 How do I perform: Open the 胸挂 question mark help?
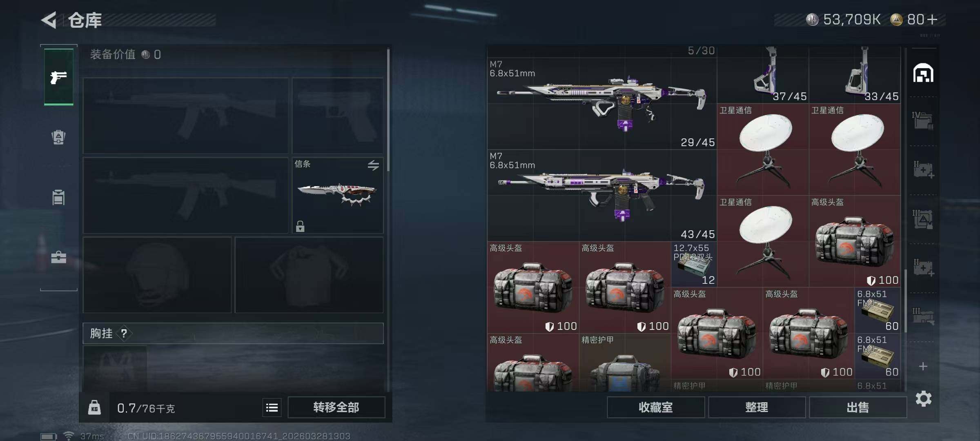(124, 334)
